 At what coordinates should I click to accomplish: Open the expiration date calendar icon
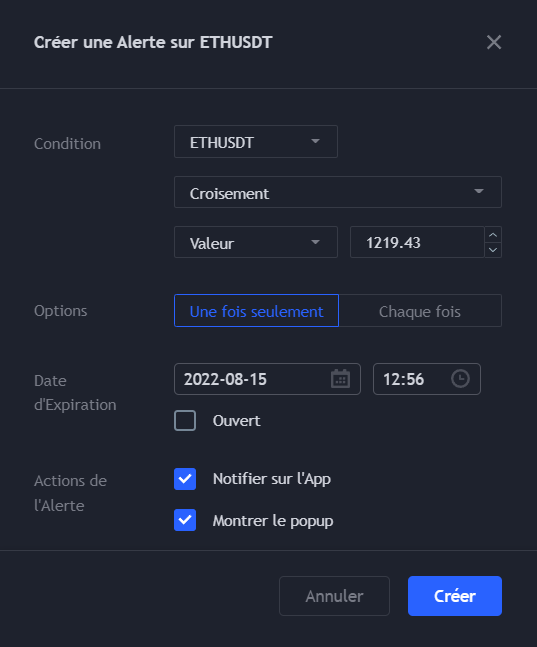(341, 379)
